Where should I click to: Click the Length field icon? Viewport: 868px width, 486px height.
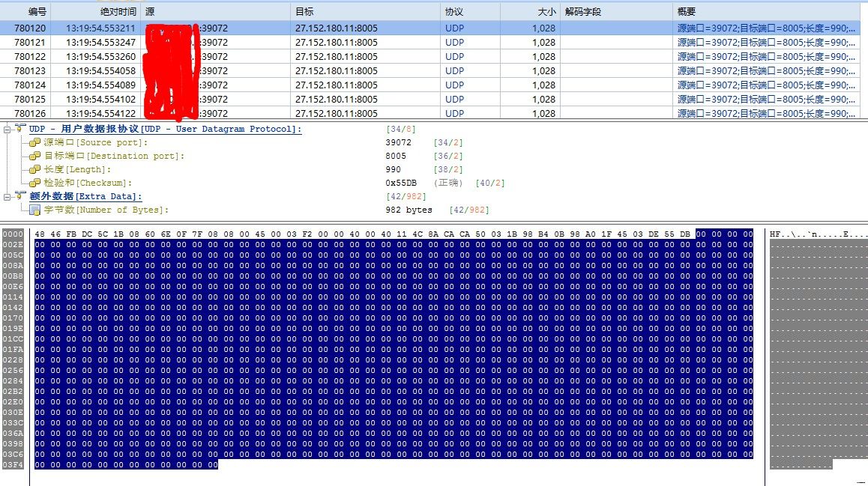(35, 169)
